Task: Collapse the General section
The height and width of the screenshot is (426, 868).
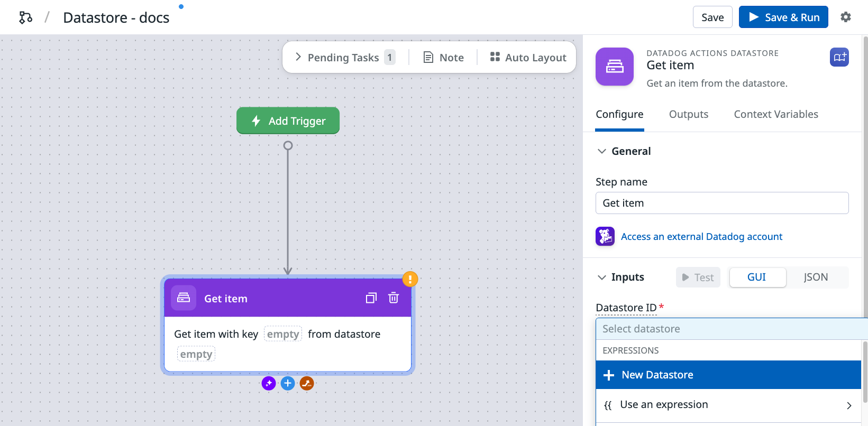Action: point(601,151)
